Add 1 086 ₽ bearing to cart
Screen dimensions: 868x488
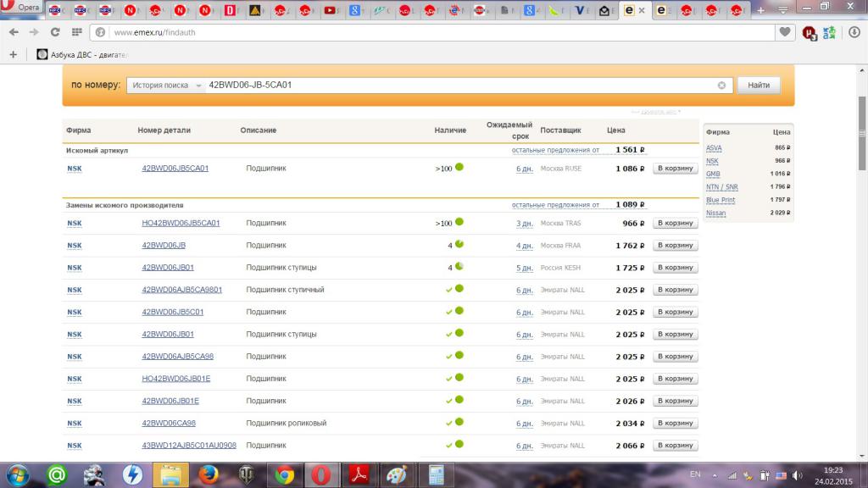click(x=675, y=169)
